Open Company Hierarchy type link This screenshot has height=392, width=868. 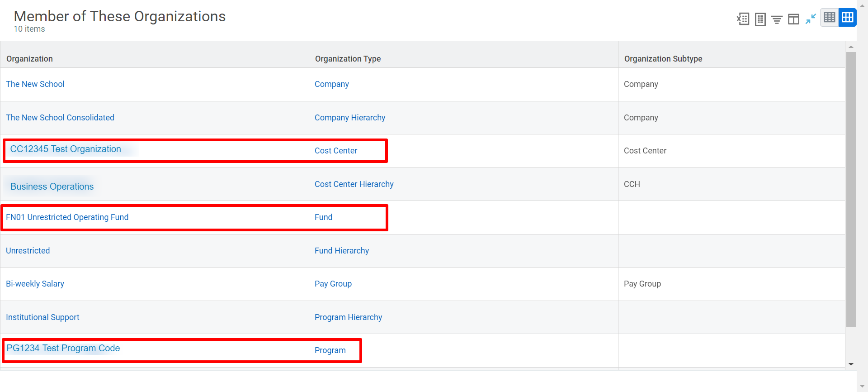350,118
